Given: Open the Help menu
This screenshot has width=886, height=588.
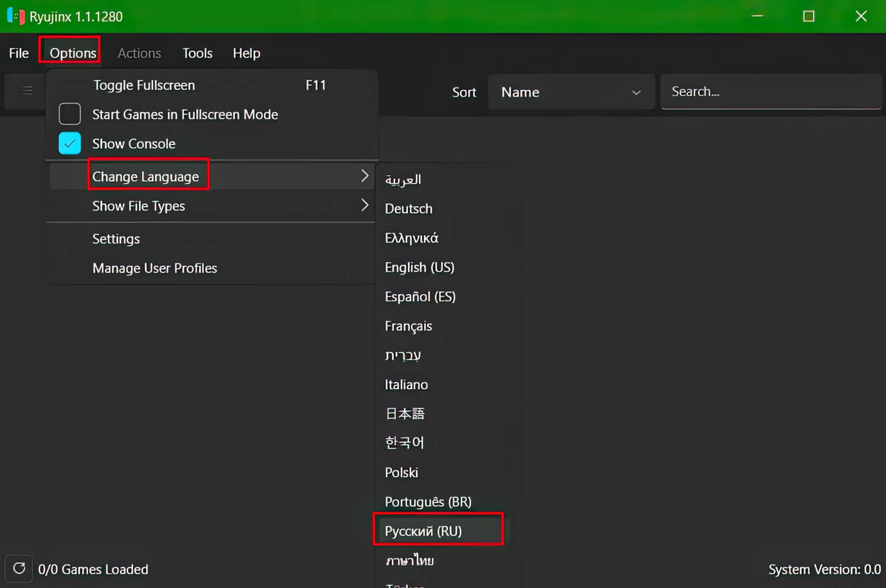Looking at the screenshot, I should coord(246,53).
